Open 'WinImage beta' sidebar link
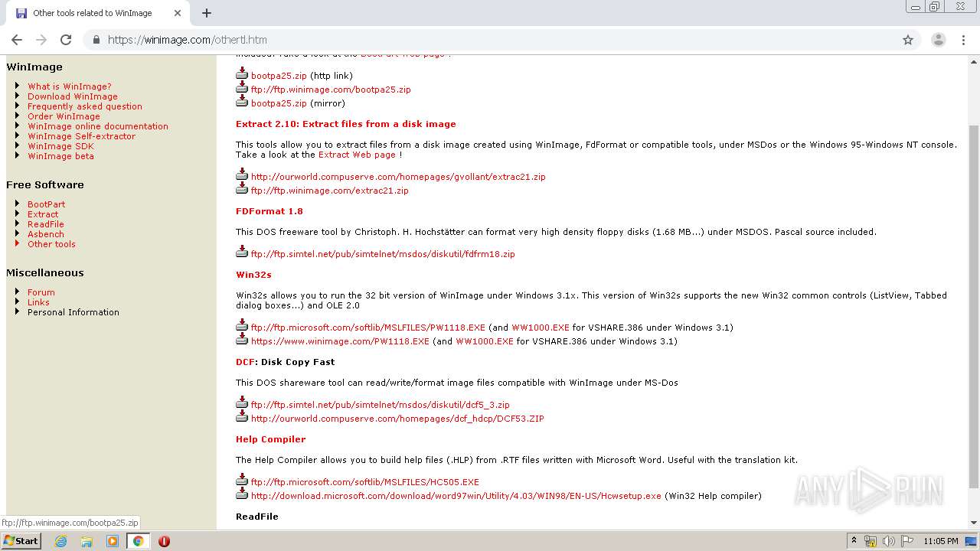980x551 pixels. pyautogui.click(x=60, y=156)
